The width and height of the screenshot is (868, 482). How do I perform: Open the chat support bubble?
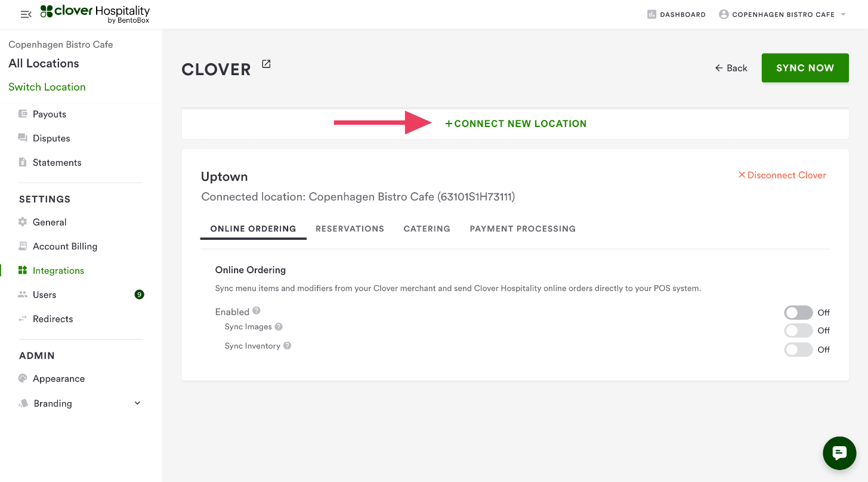[x=839, y=453]
